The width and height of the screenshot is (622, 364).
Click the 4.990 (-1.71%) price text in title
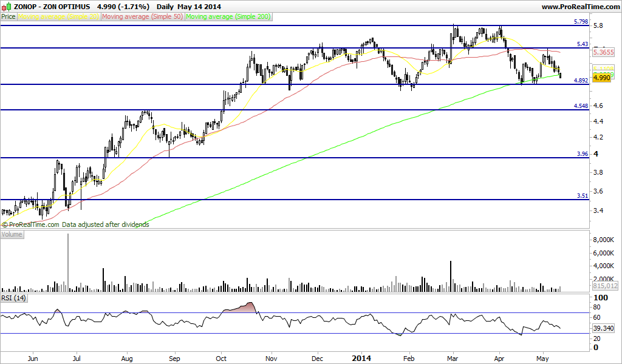point(123,7)
